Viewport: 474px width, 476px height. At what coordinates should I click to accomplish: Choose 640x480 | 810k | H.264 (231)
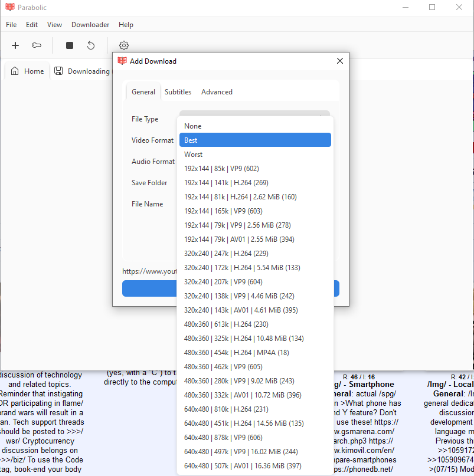pos(255,409)
